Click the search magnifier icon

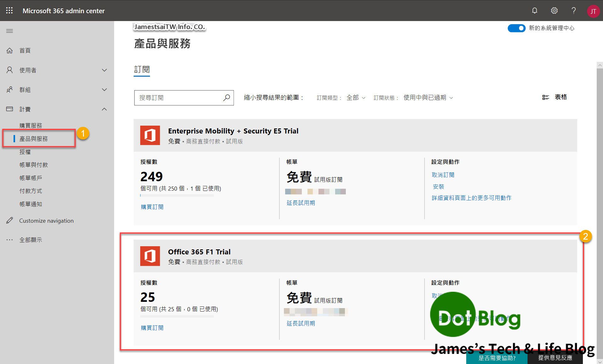pos(226,98)
